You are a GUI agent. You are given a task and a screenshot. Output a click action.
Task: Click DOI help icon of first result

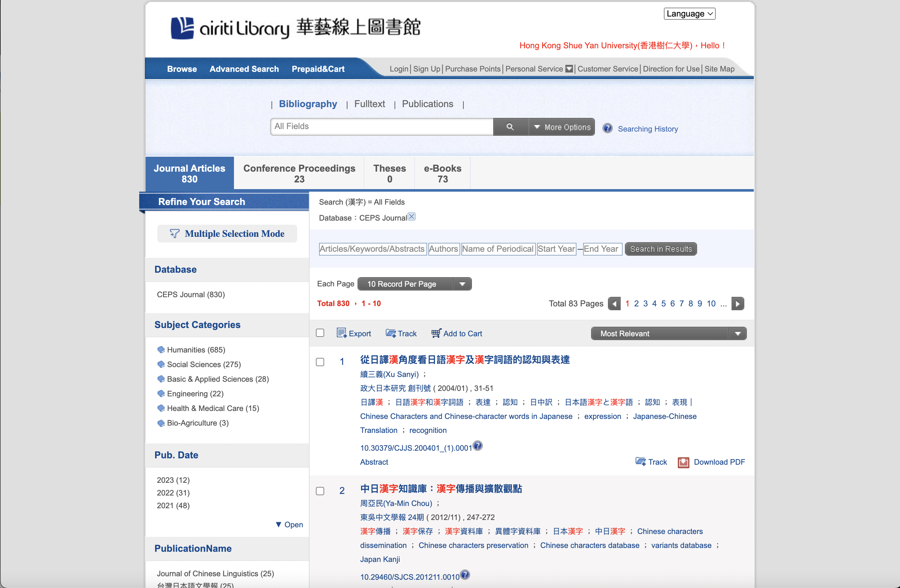[x=478, y=446]
